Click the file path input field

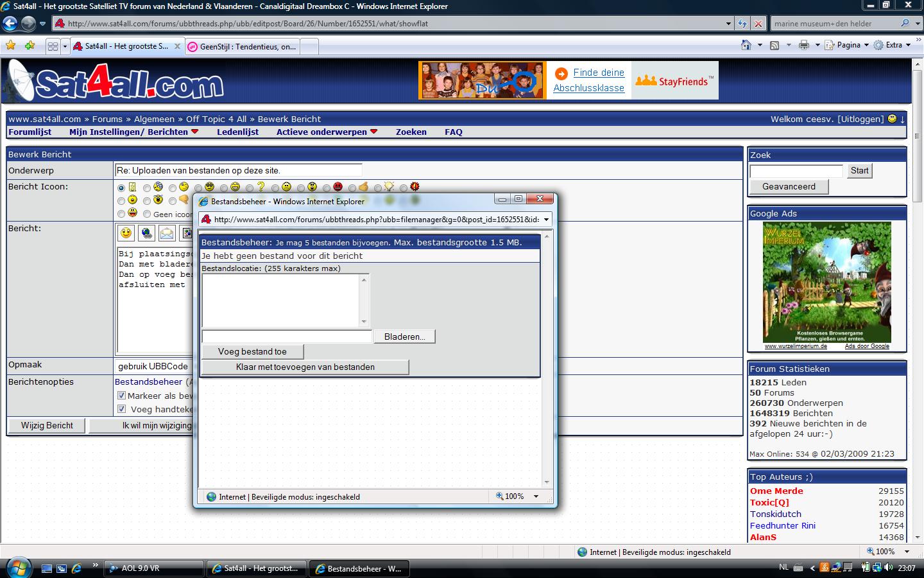pos(287,337)
